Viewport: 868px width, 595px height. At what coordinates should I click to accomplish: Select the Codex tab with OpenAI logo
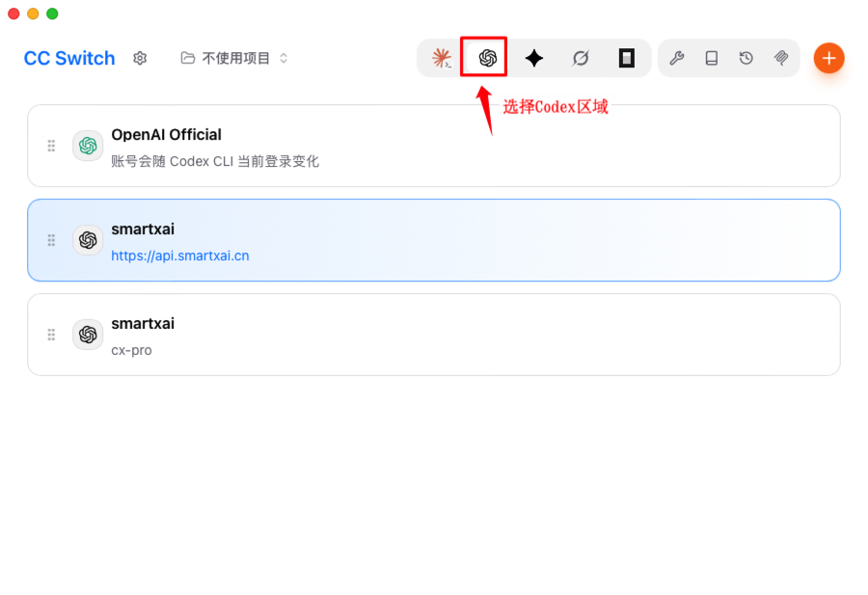(x=487, y=58)
